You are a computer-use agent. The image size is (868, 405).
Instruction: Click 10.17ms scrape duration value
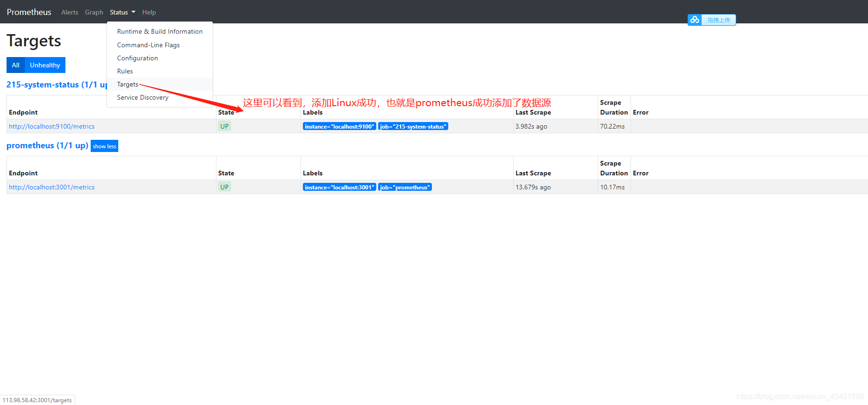tap(612, 187)
